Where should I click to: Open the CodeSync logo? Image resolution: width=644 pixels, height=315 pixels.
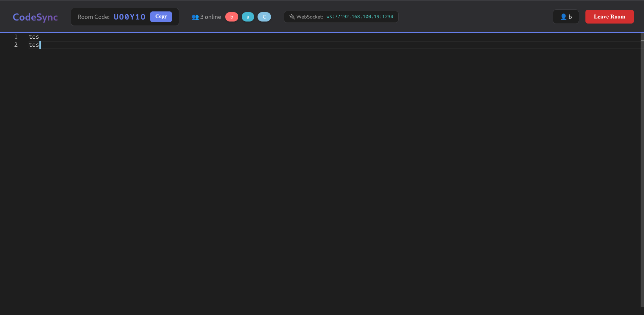click(35, 17)
